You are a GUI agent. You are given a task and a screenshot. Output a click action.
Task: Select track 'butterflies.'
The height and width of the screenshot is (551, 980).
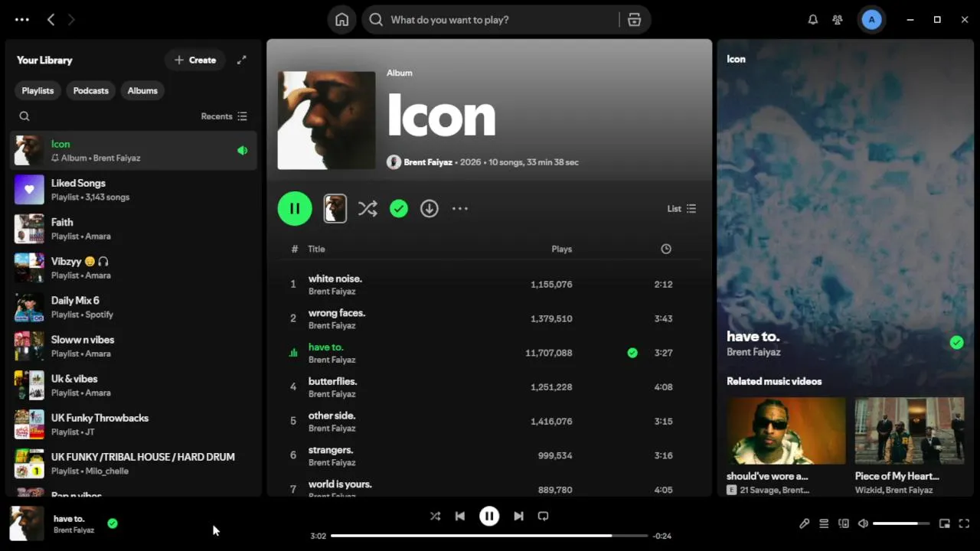click(490, 386)
